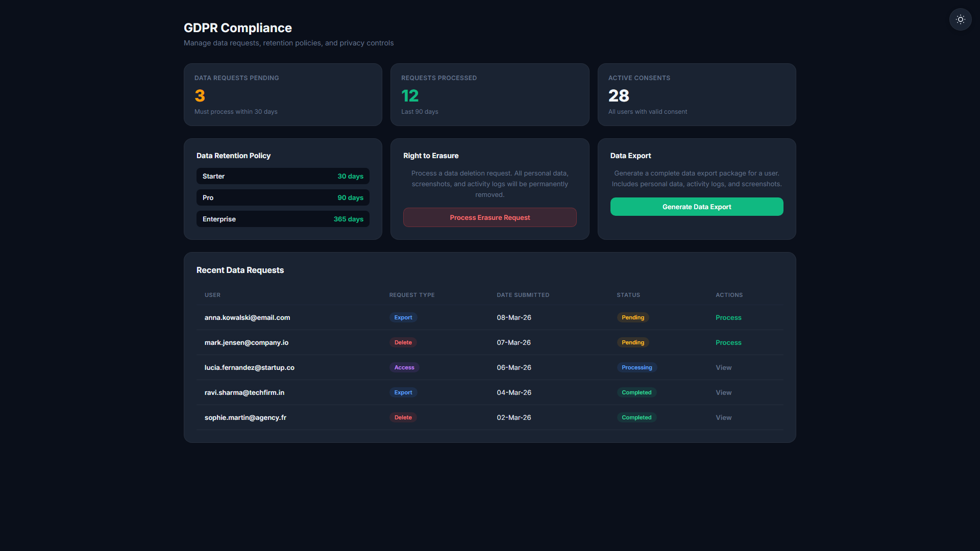980x551 pixels.
Task: View lucia.fernandez@startup.co's request
Action: 723,367
